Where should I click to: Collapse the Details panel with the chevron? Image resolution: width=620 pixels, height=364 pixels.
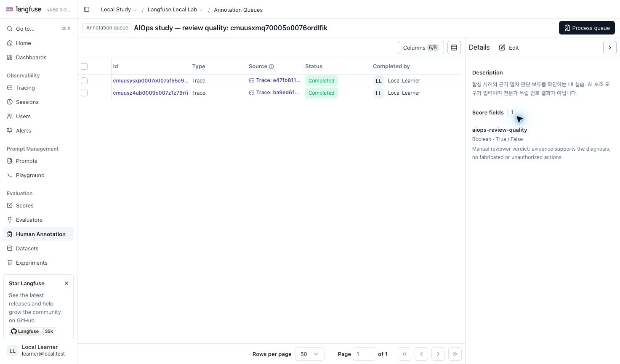(x=609, y=48)
